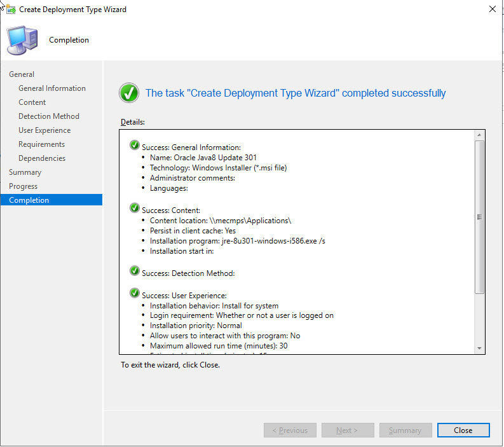Screen dimensions: 504x447
Task: Open User Experience wizard page
Action: coord(44,130)
